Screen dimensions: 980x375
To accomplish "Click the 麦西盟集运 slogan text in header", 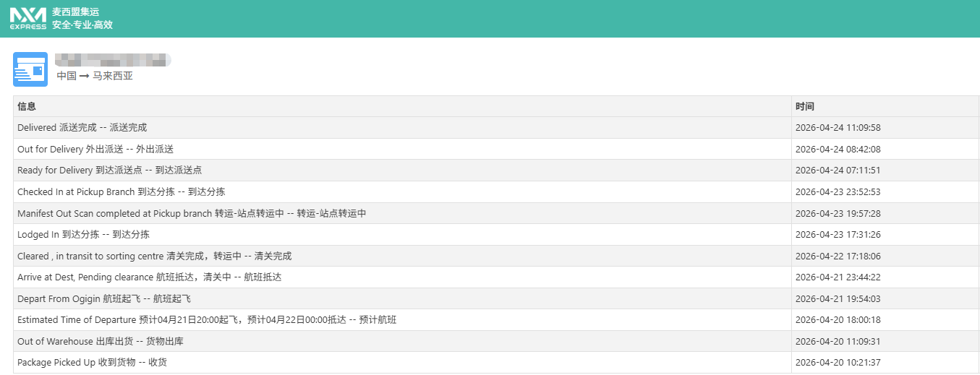I will 82,19.
